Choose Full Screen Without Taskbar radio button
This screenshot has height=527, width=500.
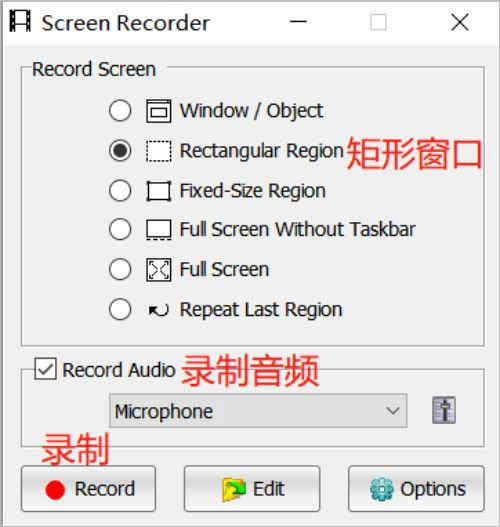point(120,230)
